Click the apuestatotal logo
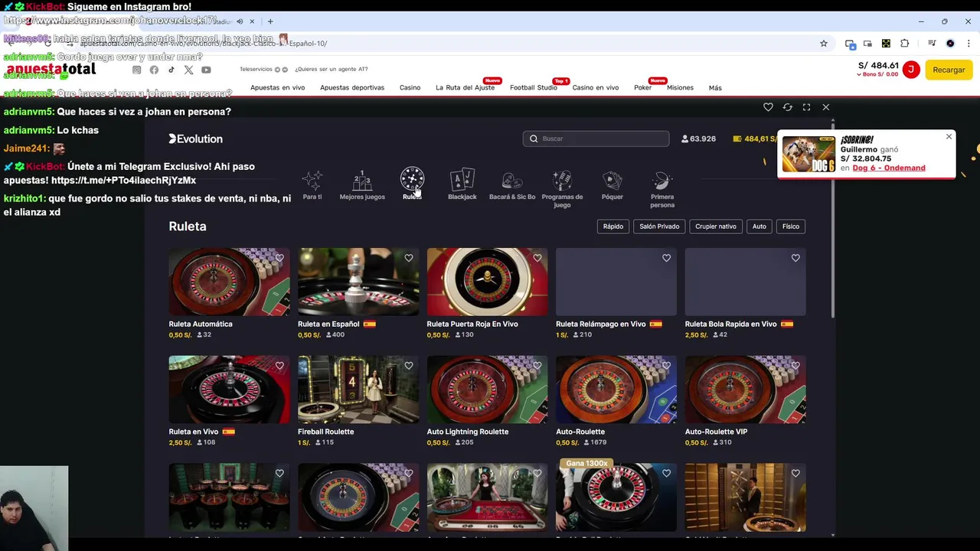This screenshot has width=980, height=551. click(51, 70)
